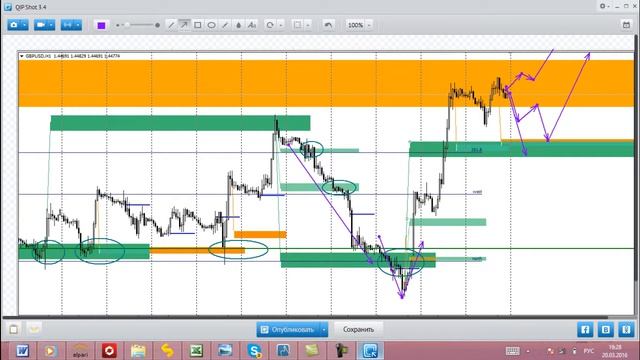Toggle the РУС keyboard language indicator

pyautogui.click(x=589, y=351)
